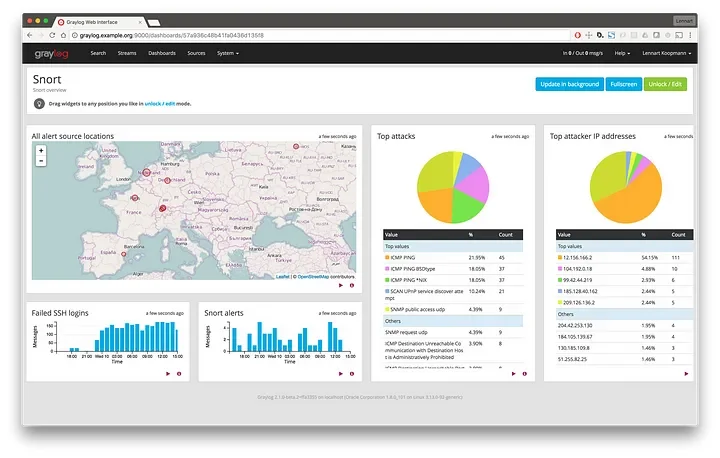The width and height of the screenshot is (720, 458).
Task: Open the Lennart Koopmann user menu
Action: [x=667, y=53]
